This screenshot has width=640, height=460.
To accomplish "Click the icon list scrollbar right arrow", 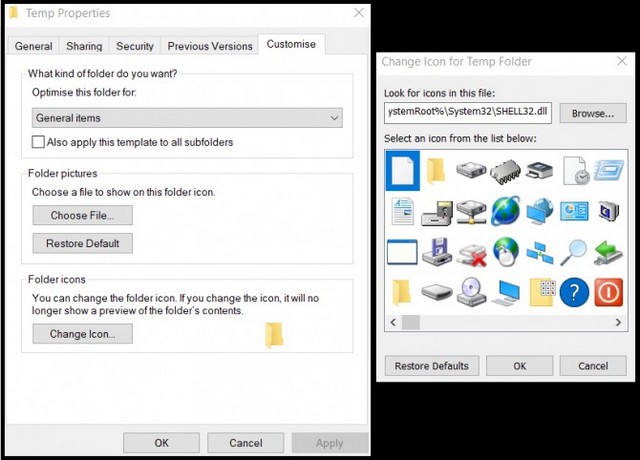I will 618,322.
